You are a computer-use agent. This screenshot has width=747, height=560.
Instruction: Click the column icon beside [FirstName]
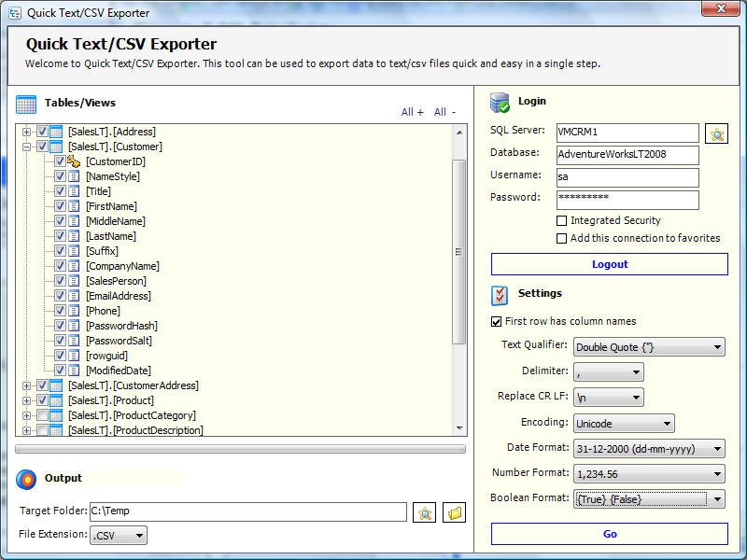pos(74,206)
